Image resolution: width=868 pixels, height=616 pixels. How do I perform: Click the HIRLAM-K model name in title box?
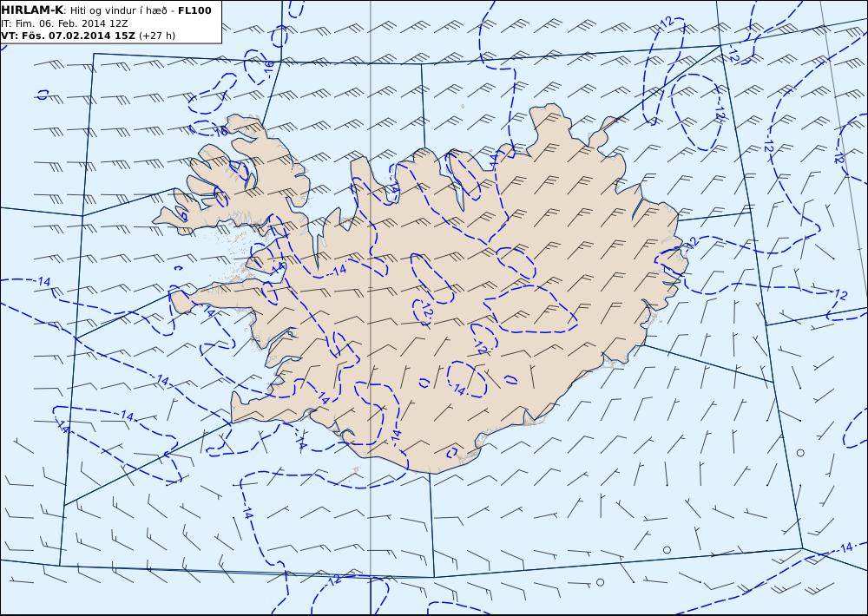[32, 10]
